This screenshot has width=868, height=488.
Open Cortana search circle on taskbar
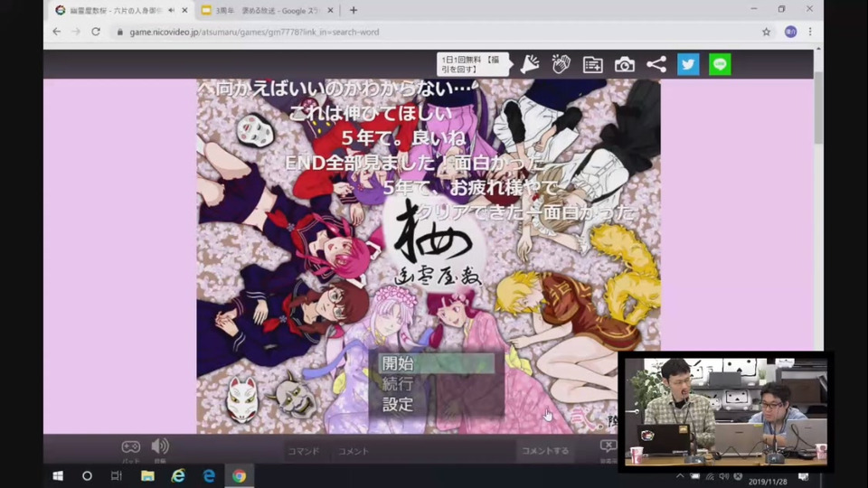point(87,476)
